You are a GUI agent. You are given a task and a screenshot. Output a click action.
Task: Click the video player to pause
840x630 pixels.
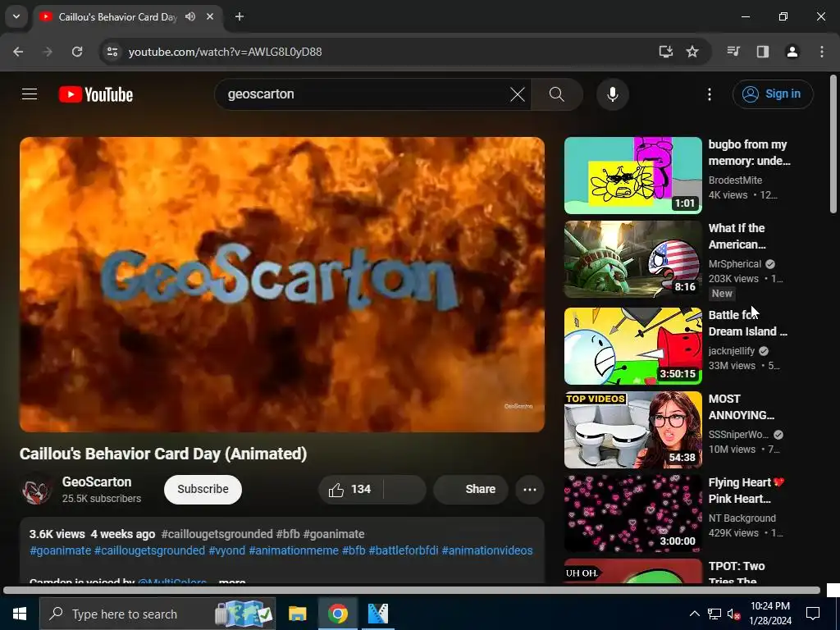(x=282, y=285)
